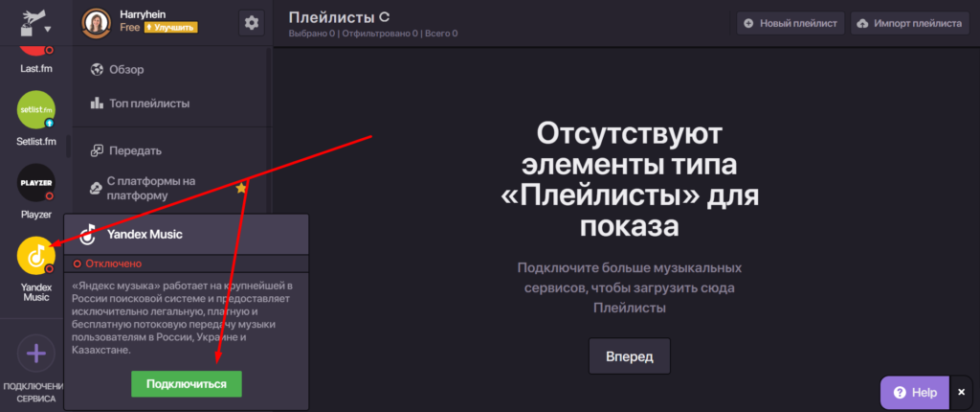Close the Help widget with X

[x=961, y=392]
